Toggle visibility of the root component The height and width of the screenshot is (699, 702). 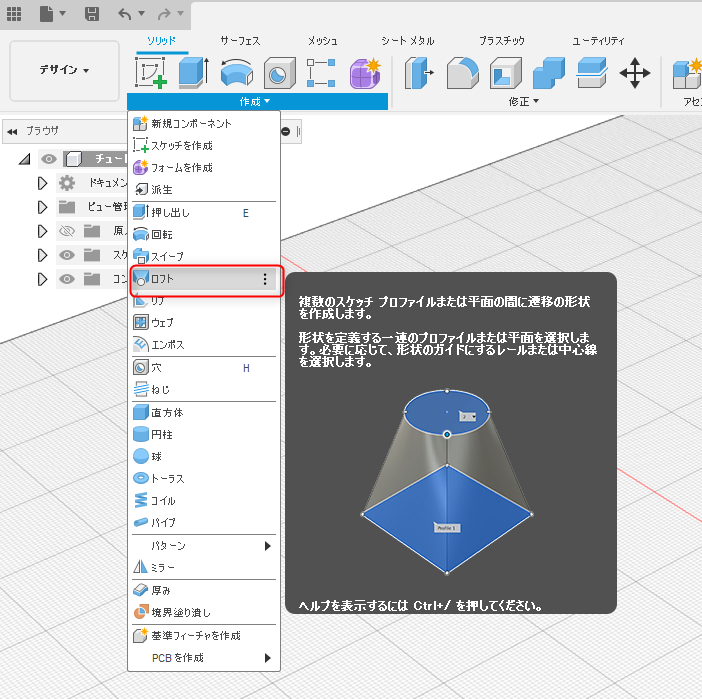tap(49, 159)
